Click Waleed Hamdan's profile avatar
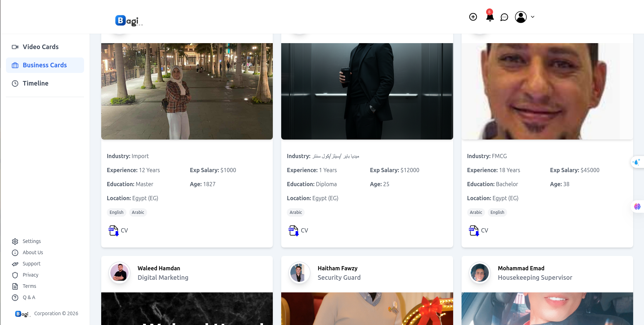644x325 pixels. pos(119,273)
